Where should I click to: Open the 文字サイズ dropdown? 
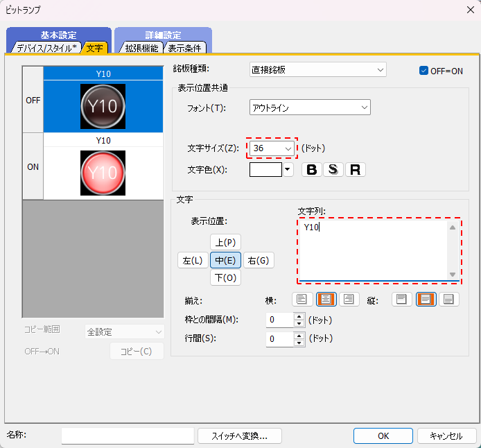point(273,148)
